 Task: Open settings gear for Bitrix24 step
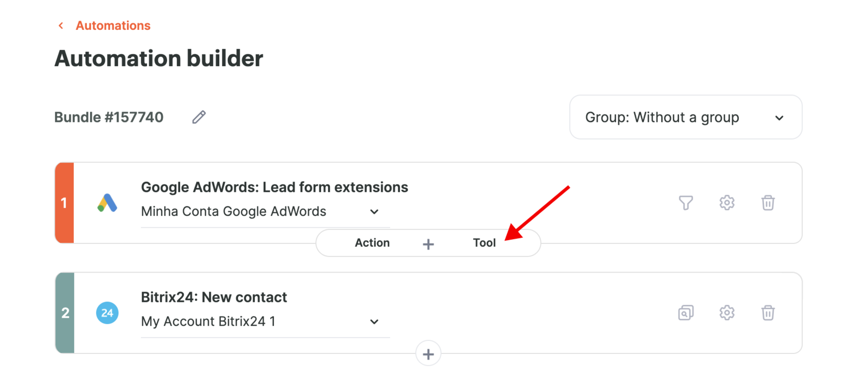coord(727,313)
